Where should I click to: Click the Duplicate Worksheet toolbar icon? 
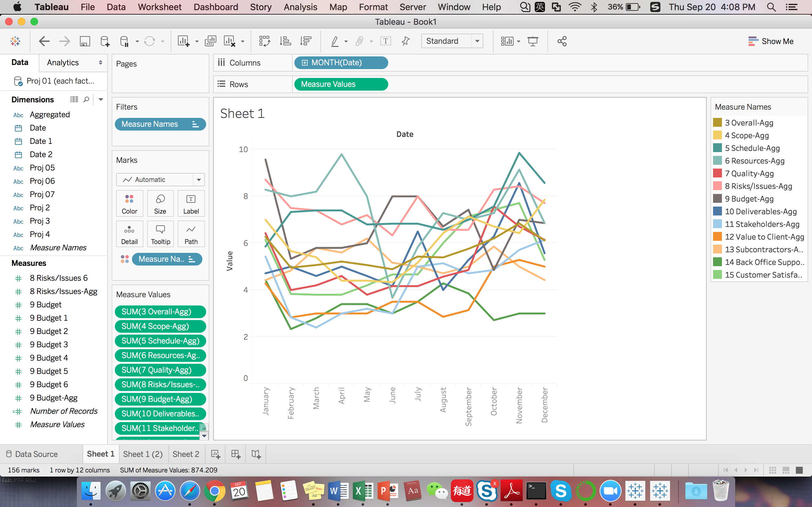(x=210, y=41)
